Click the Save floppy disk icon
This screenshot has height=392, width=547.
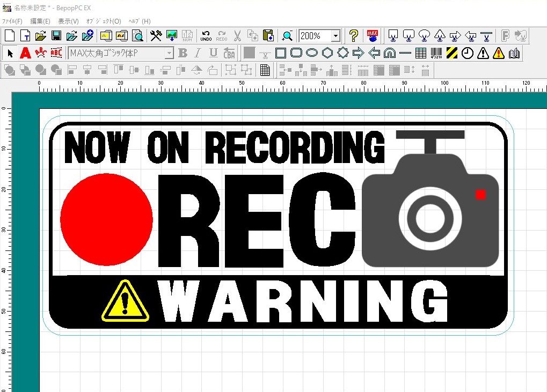(x=56, y=36)
